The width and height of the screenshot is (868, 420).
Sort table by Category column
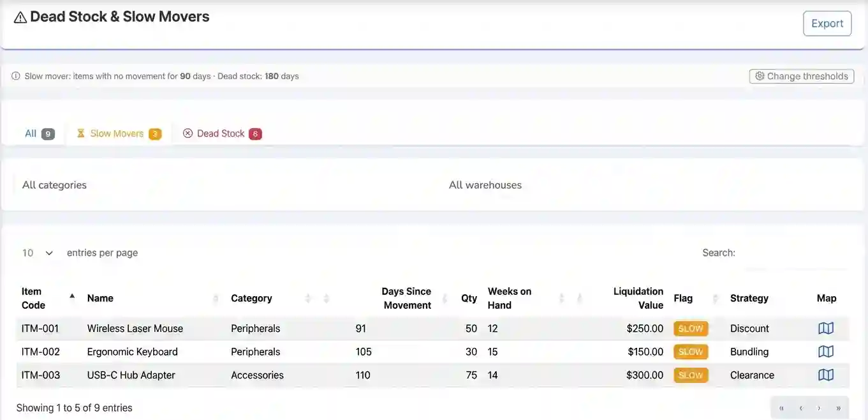(x=272, y=298)
